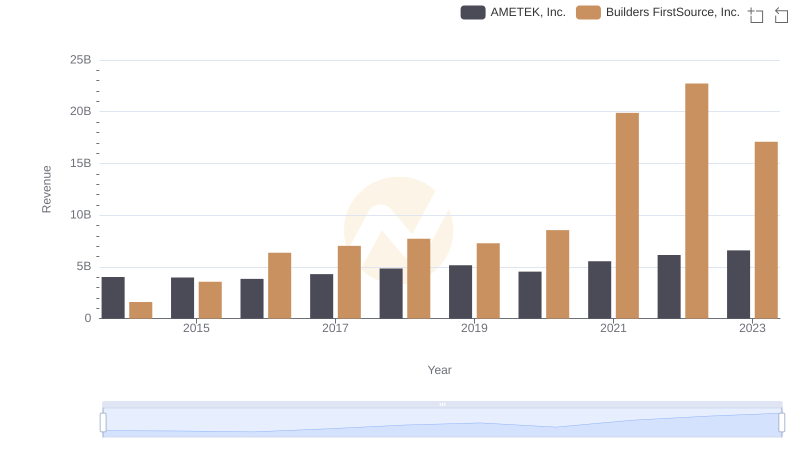Click the Year axis title
Viewport: 800px width, 461px height.
point(439,370)
